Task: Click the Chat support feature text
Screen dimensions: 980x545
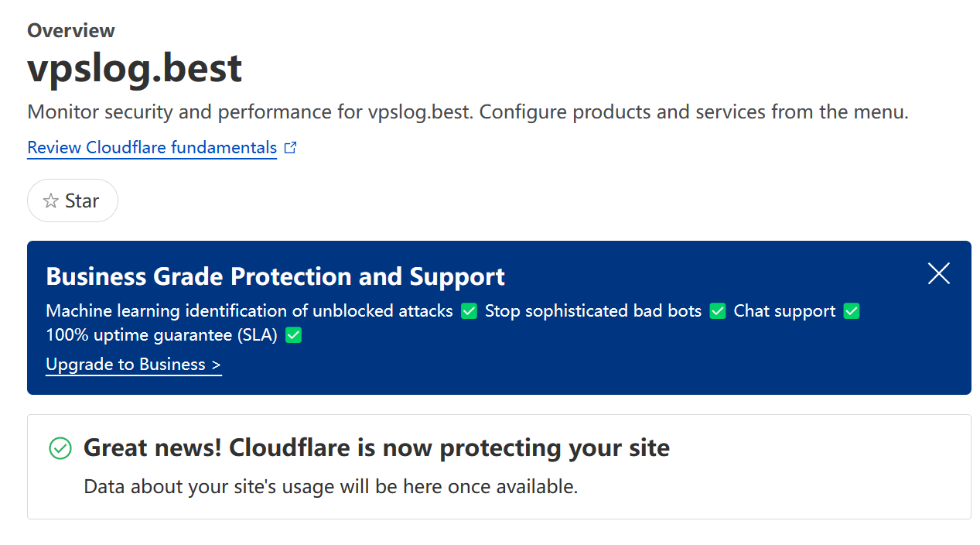Action: tap(784, 311)
